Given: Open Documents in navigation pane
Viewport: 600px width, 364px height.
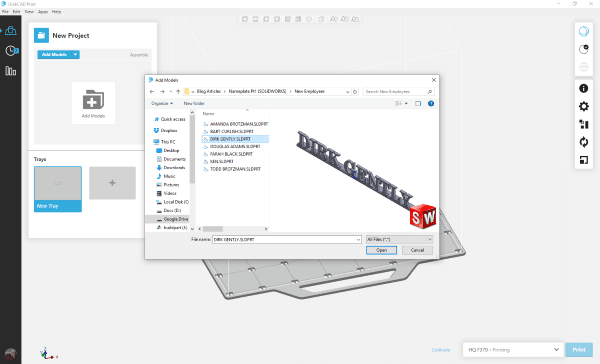Looking at the screenshot, I should [171, 159].
